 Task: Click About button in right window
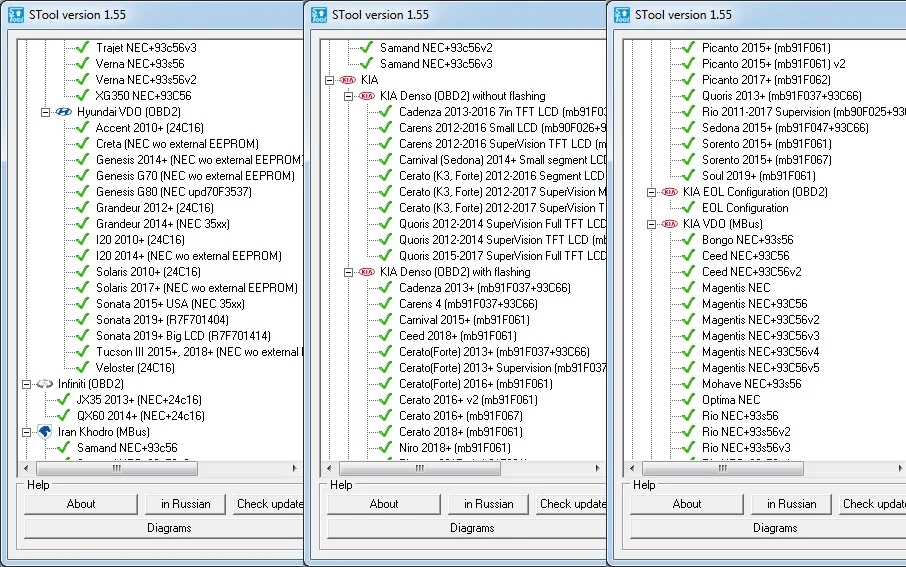[686, 504]
